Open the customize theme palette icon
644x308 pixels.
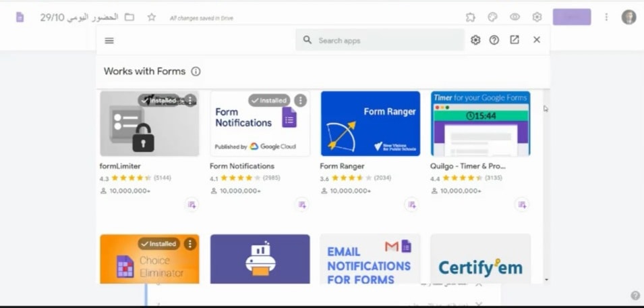492,17
